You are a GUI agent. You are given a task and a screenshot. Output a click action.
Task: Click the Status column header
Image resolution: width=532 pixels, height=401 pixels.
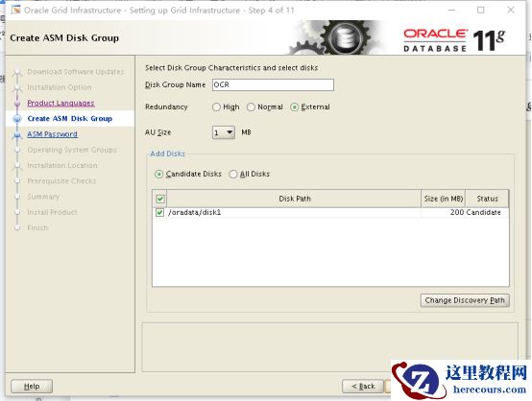tap(487, 199)
